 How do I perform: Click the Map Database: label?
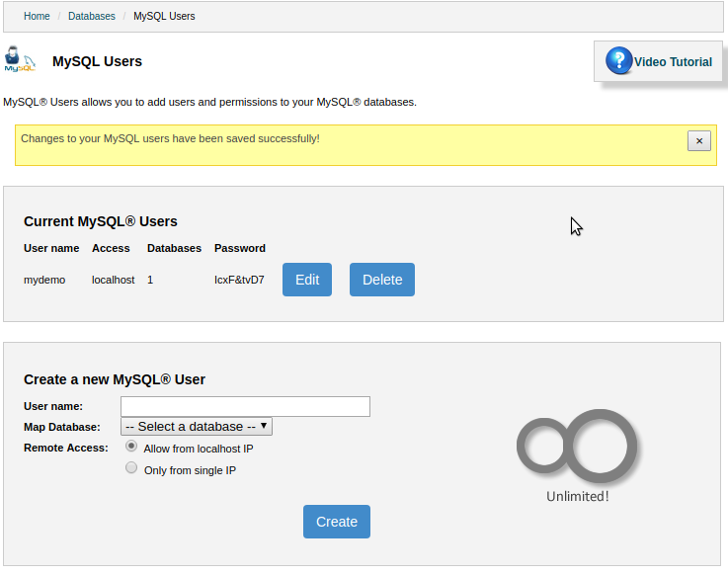point(62,427)
